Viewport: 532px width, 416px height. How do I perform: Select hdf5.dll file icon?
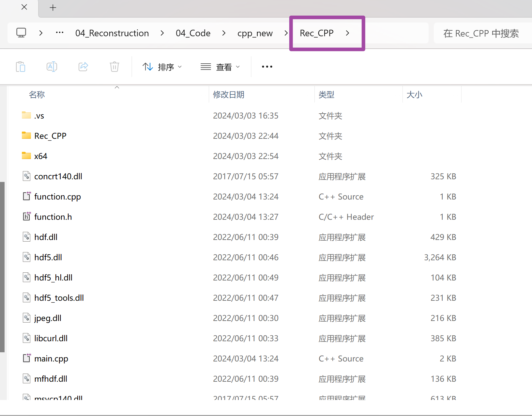tap(27, 257)
